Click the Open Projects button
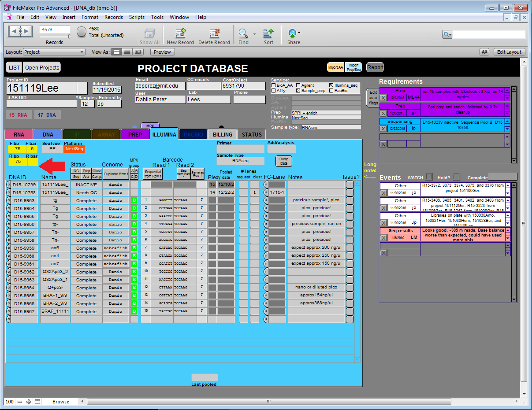 point(42,67)
